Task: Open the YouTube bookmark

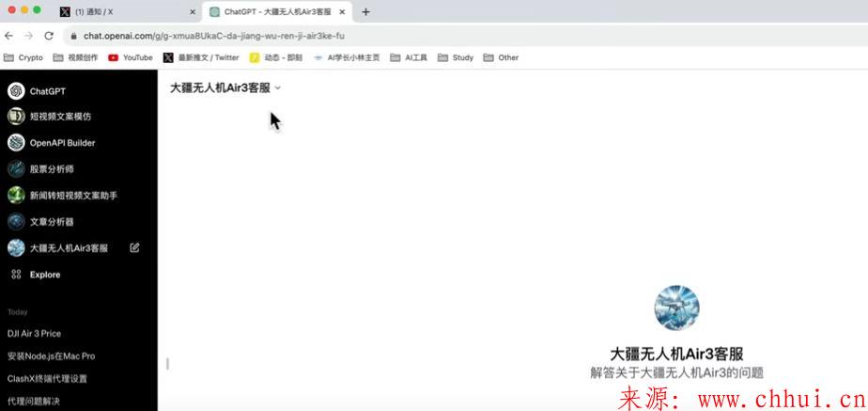Action: coord(131,57)
